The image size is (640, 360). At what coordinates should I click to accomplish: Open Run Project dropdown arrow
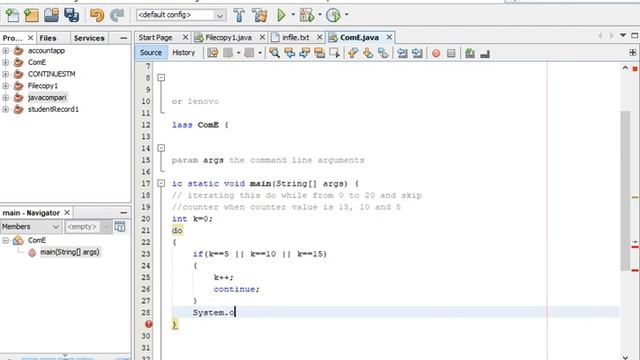coord(293,15)
